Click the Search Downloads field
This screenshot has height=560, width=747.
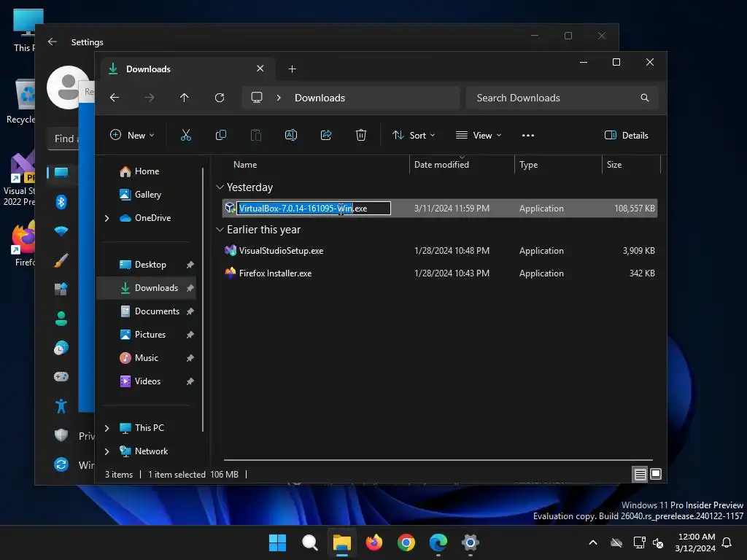coord(562,98)
